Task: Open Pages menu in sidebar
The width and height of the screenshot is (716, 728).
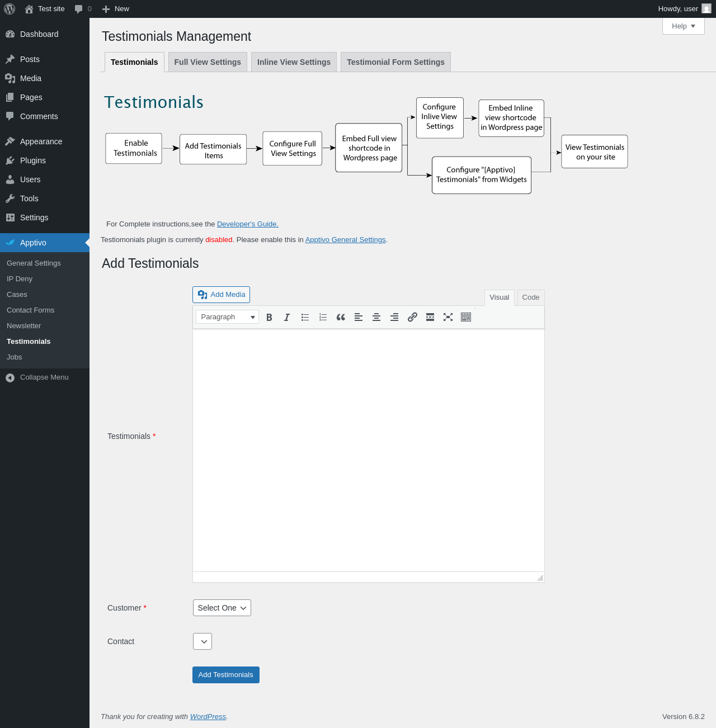Action: pos(45,97)
